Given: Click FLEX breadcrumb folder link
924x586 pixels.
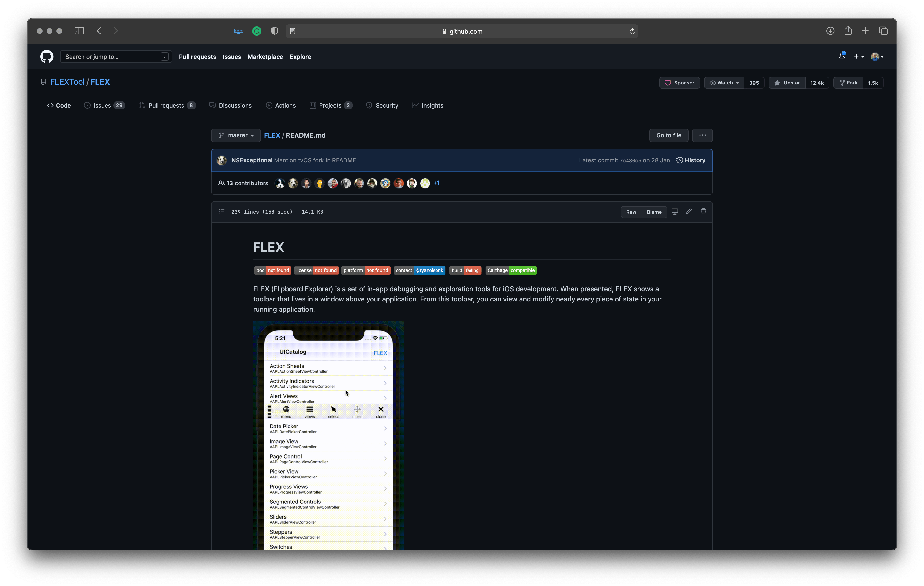Looking at the screenshot, I should click(272, 135).
